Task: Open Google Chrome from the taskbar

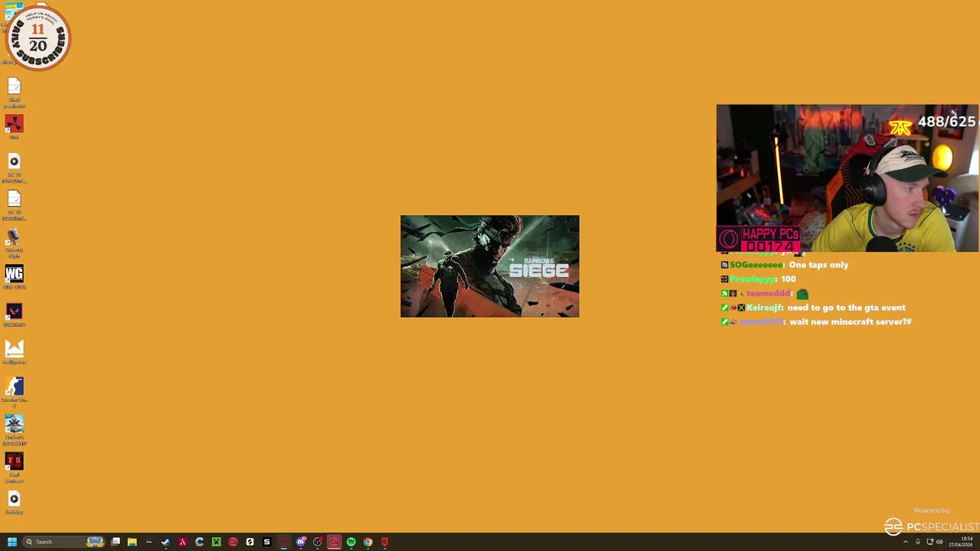Action: pos(367,542)
